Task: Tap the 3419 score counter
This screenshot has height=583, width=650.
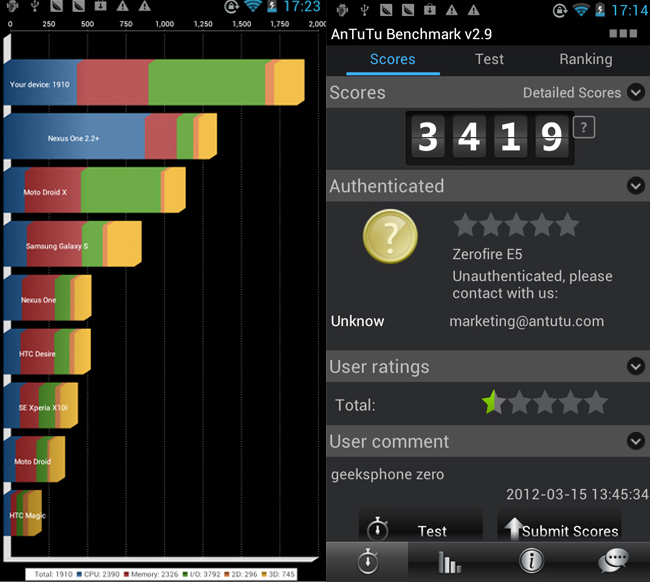Action: point(490,137)
